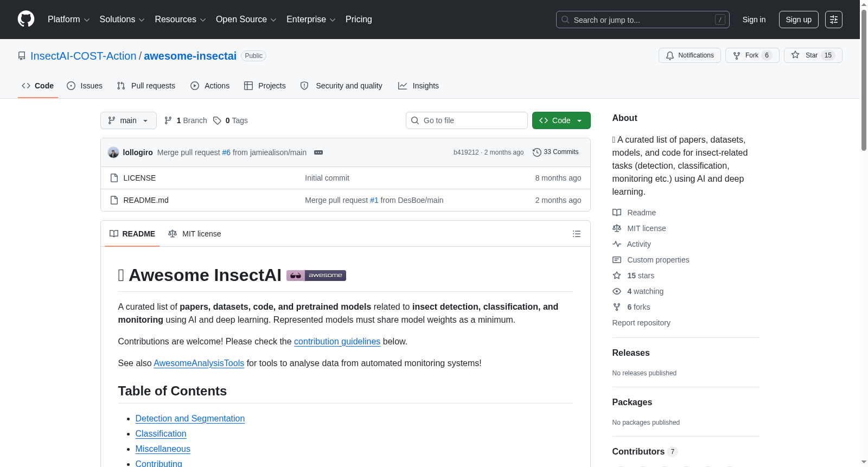Click the scale icon beside MIT license in sidebar
Viewport: 868px width, 467px height.
[617, 228]
